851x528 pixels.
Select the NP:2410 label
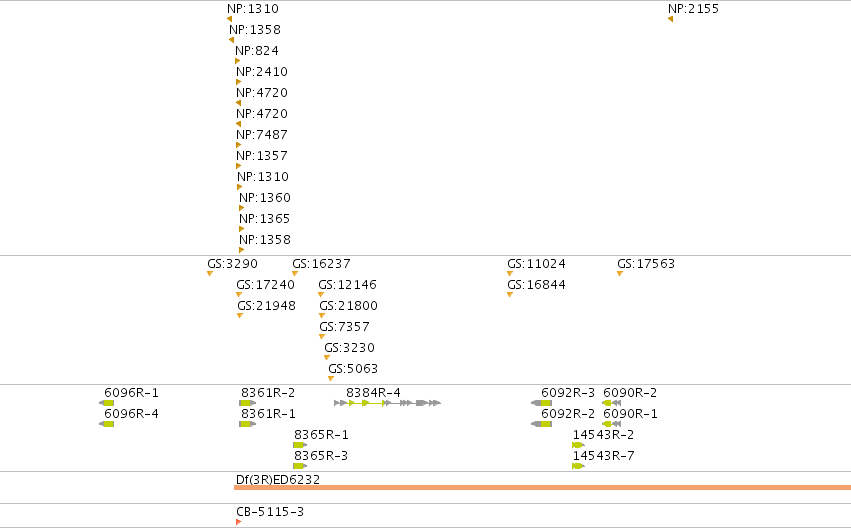[262, 72]
